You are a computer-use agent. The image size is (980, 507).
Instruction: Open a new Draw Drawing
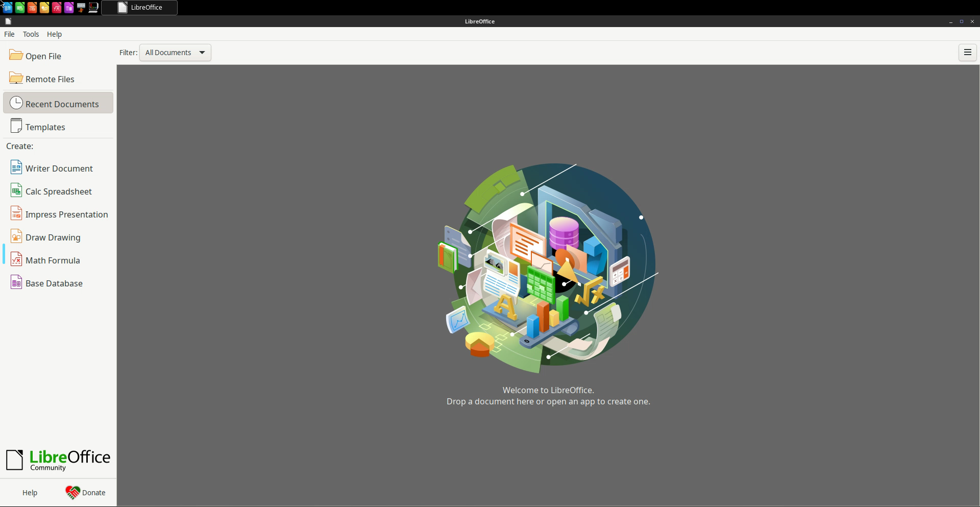[x=53, y=237]
